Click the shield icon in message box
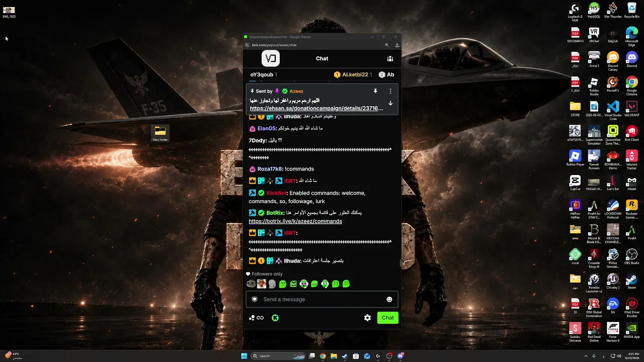The width and height of the screenshot is (644, 362). (255, 299)
